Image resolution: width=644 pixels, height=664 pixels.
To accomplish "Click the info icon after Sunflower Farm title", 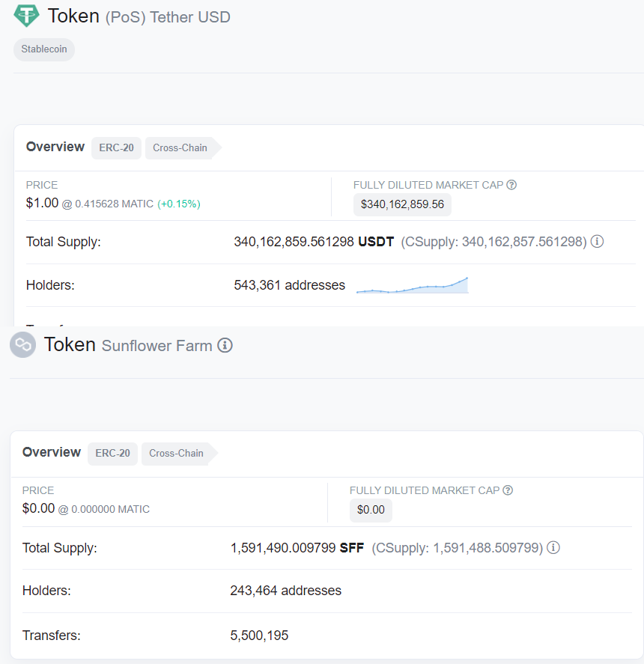I will tap(225, 345).
